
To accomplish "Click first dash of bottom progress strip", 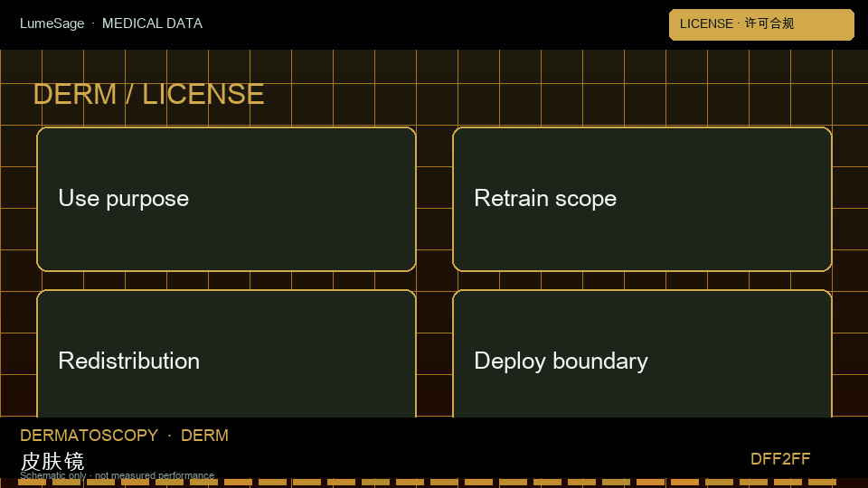I will 33,483.
